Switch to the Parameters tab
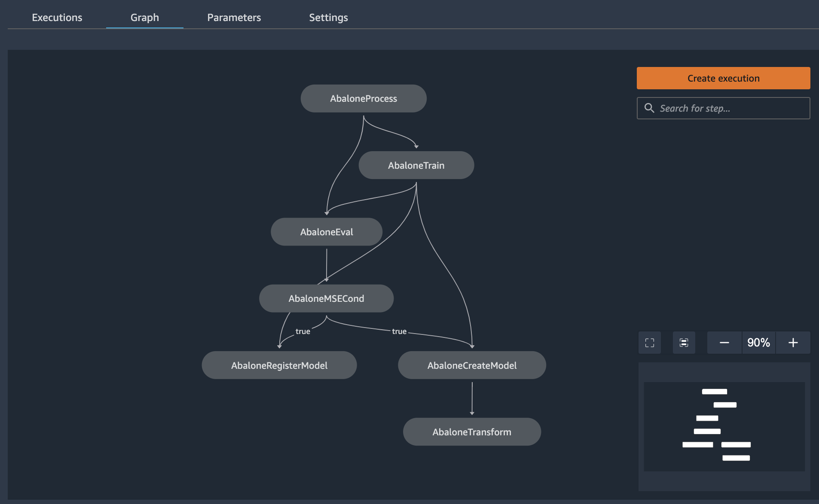 point(234,18)
